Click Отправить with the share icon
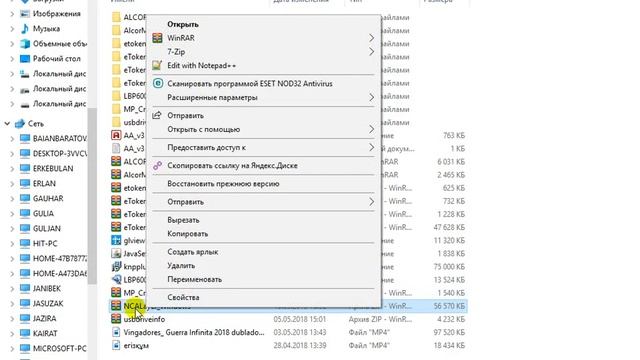 pos(263,116)
